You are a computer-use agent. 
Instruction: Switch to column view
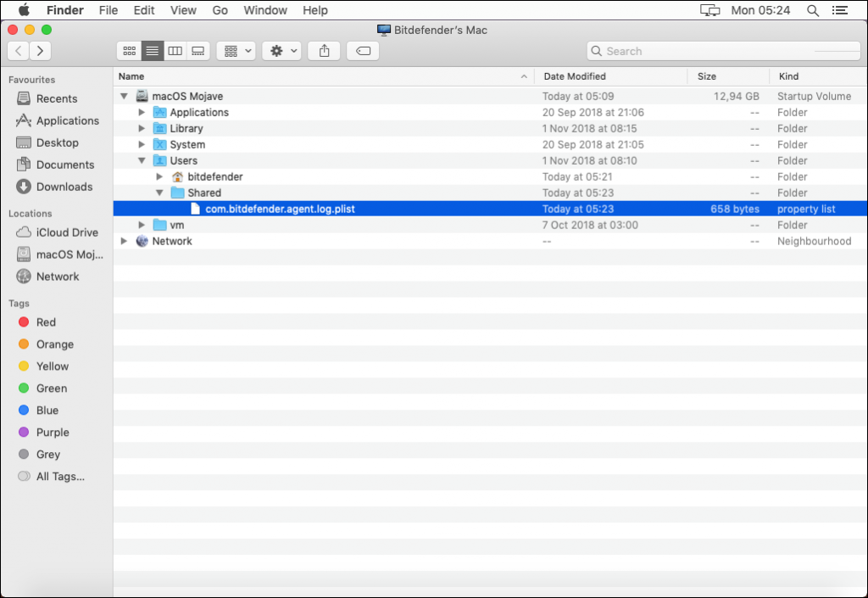tap(175, 51)
